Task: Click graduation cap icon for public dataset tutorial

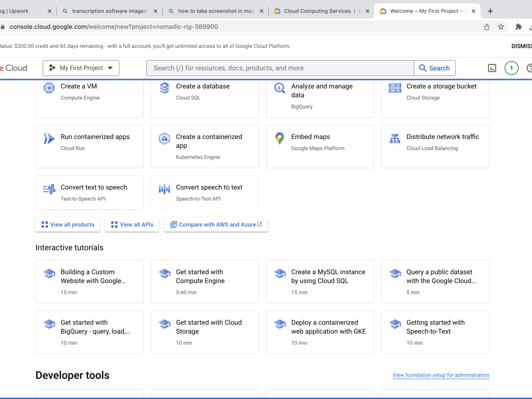Action: (x=395, y=273)
